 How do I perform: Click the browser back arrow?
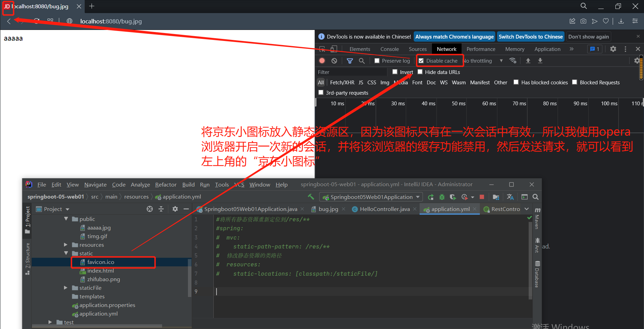9,21
